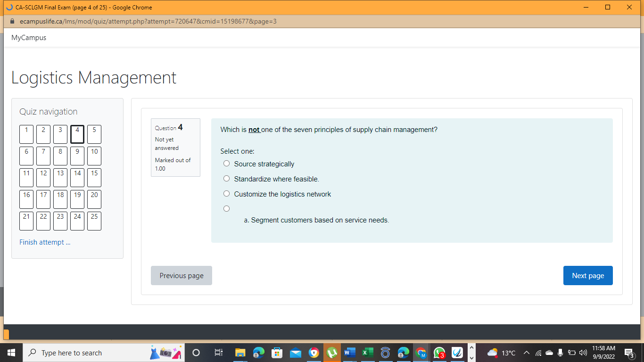Open the volume slider from the tray

[583, 353]
